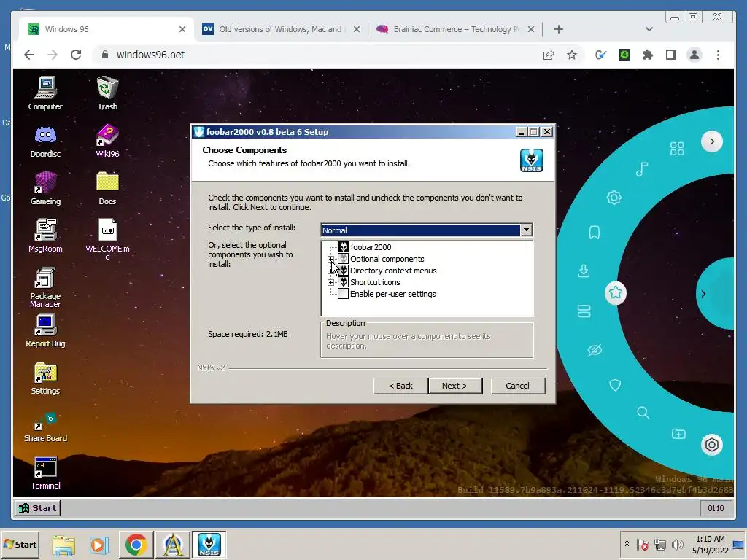Open the Computer desktop icon
The image size is (747, 560).
(x=45, y=93)
